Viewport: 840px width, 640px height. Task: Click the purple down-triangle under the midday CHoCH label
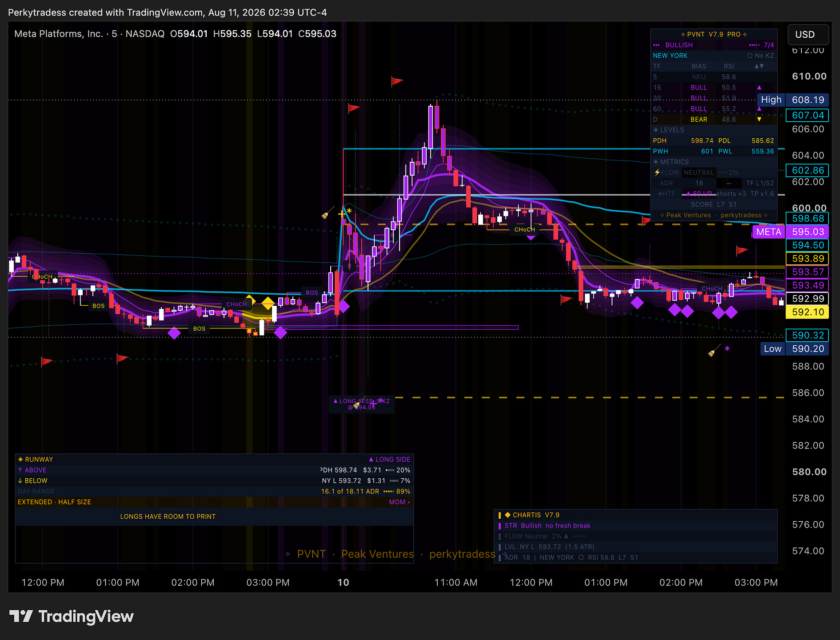[531, 238]
